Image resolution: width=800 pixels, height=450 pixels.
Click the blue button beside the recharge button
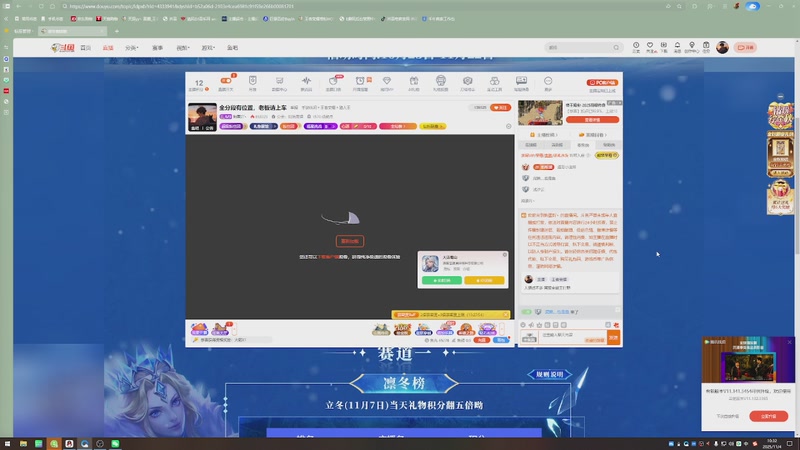(501, 340)
